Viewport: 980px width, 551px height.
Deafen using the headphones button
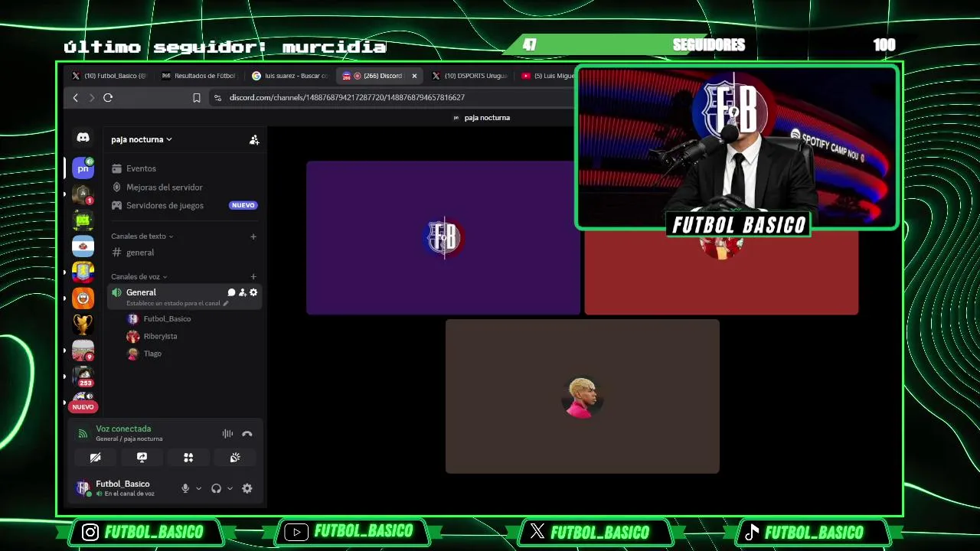pyautogui.click(x=216, y=488)
